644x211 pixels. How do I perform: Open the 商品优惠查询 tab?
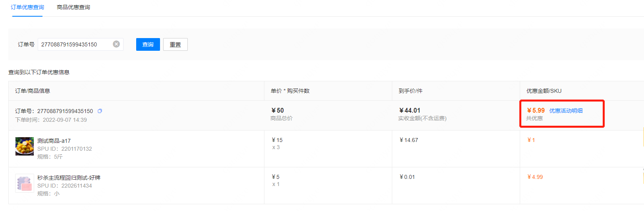coord(73,7)
